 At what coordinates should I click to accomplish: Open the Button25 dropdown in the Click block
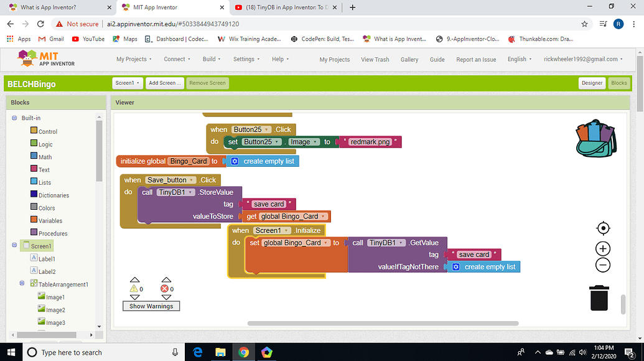[252, 129]
